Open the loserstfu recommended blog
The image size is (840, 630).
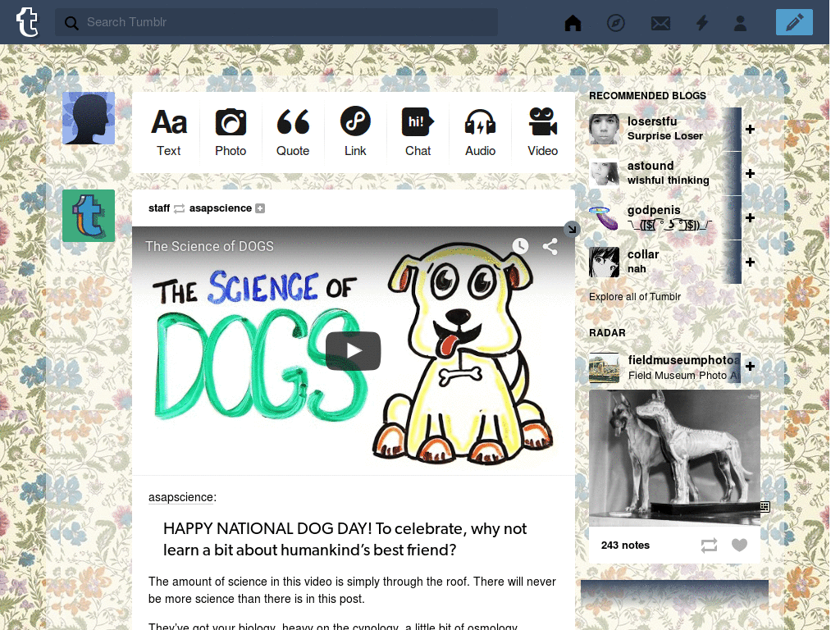coord(652,121)
